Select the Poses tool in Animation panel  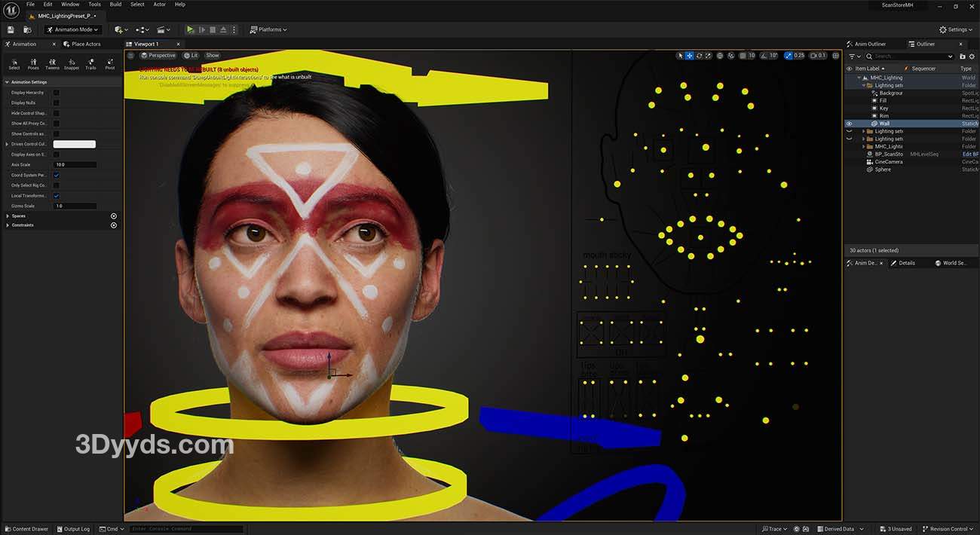tap(33, 63)
